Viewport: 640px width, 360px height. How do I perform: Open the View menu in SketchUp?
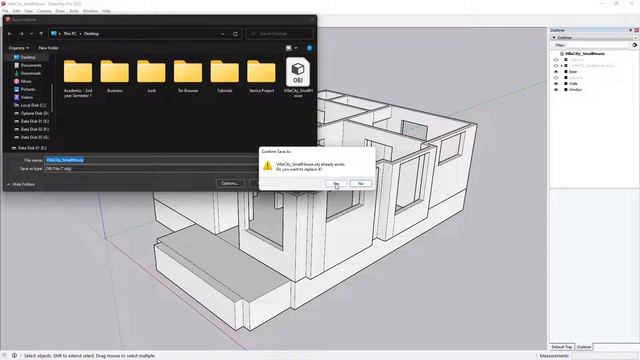pos(28,11)
